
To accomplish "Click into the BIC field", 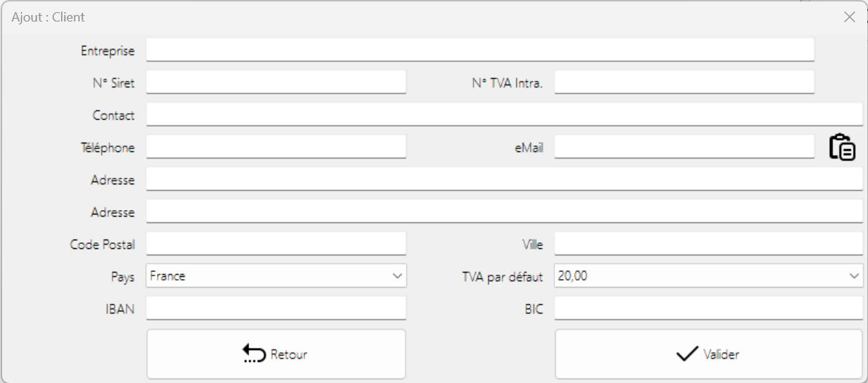I will (708, 308).
